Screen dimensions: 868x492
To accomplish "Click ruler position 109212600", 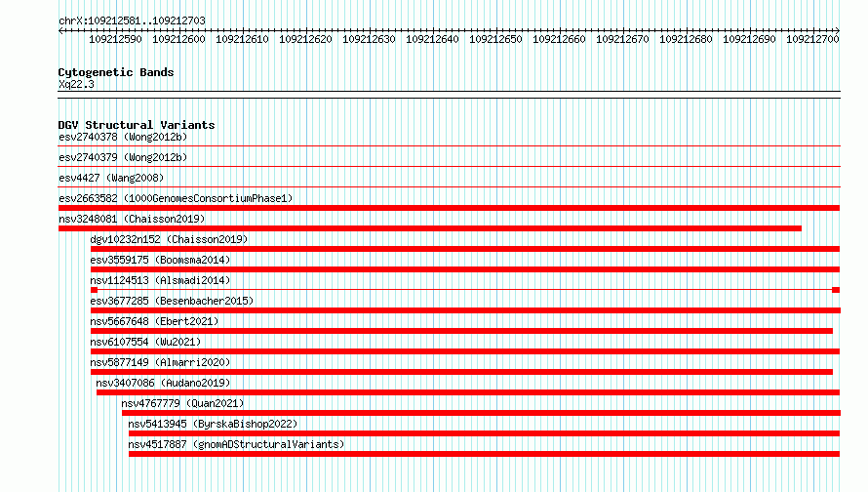I will 178,39.
